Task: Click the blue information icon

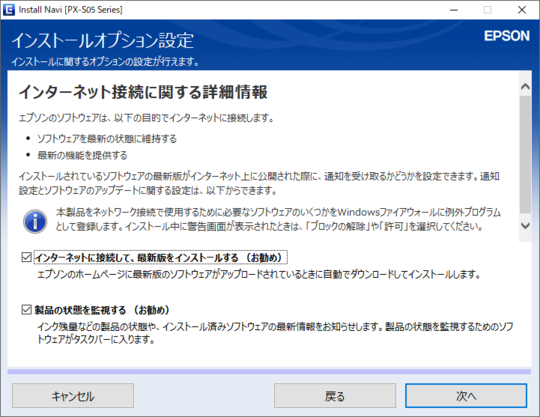Action: click(x=35, y=221)
